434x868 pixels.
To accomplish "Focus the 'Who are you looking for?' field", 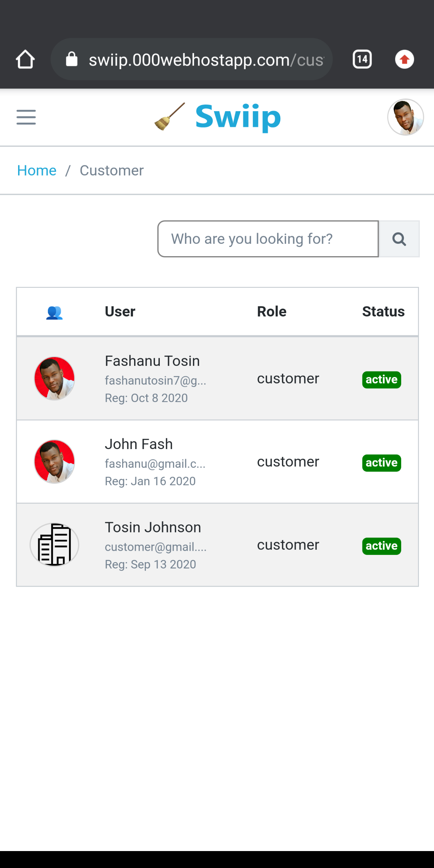I will (268, 239).
